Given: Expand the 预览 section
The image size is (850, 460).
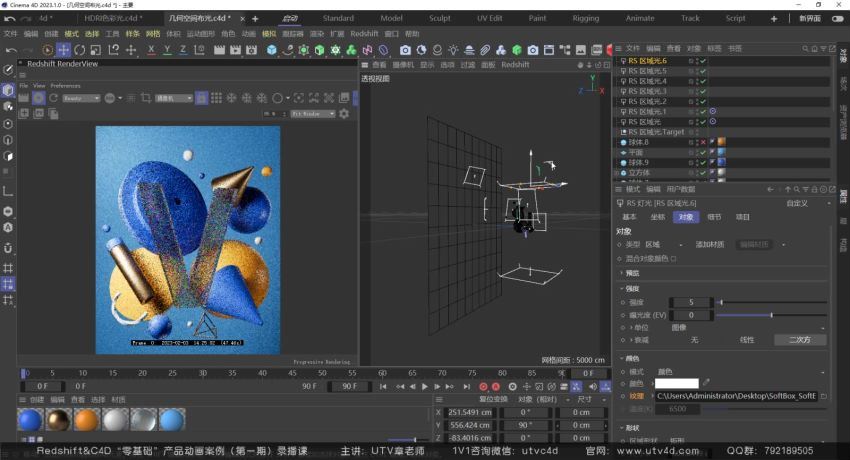Looking at the screenshot, I should click(632, 273).
